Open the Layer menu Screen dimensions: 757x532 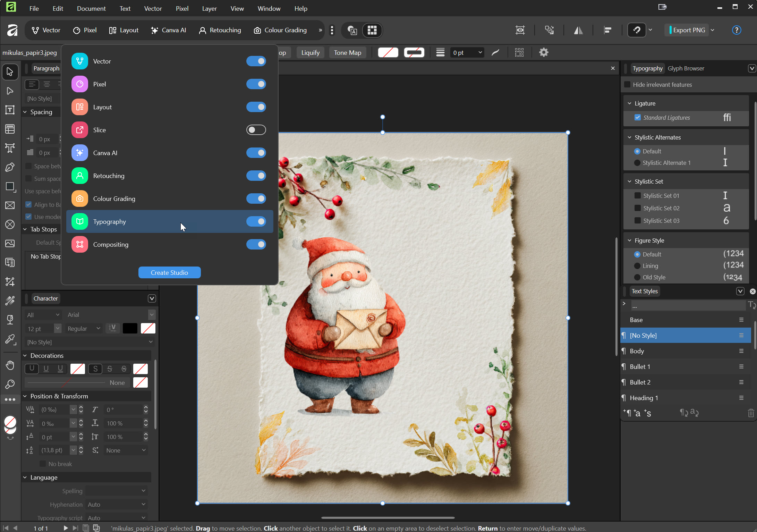(209, 8)
